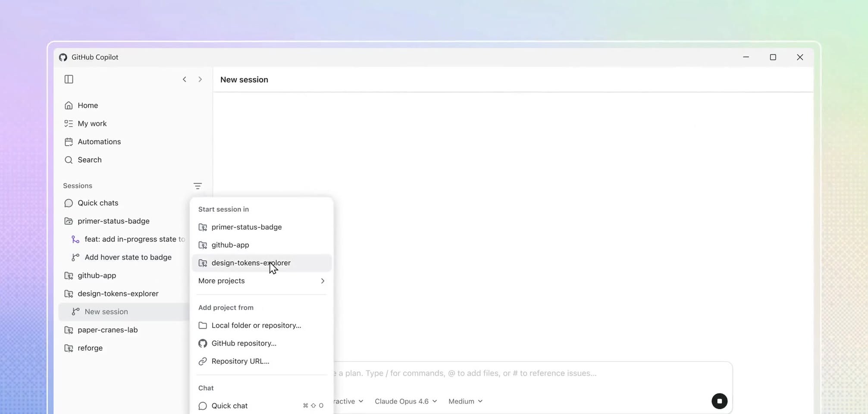Image resolution: width=868 pixels, height=414 pixels.
Task: Choose Local folder or repository option
Action: coord(261,325)
